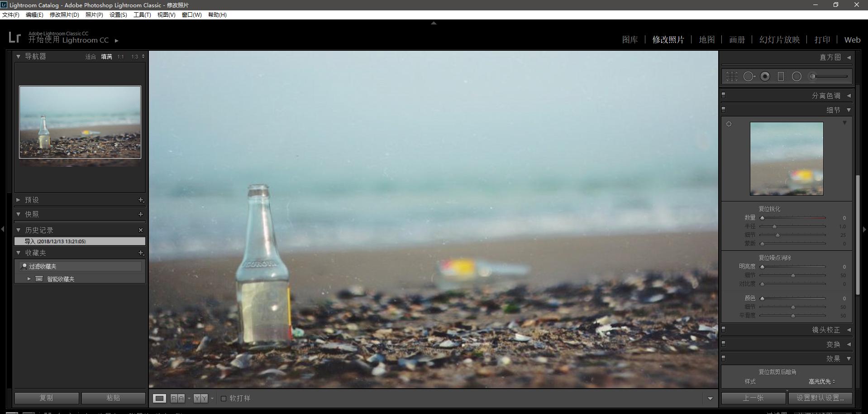868x414 pixels.
Task: Toggle the 效果 panel switch
Action: click(x=723, y=358)
